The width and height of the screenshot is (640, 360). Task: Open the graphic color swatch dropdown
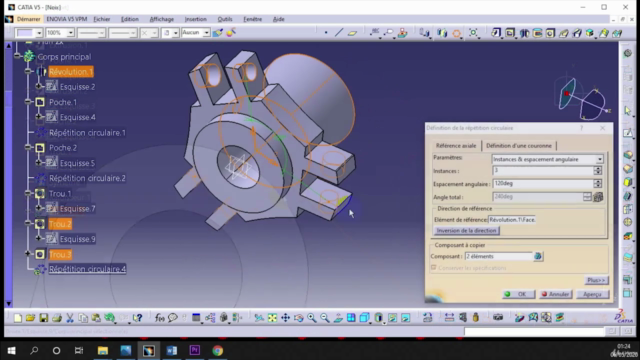(39, 33)
